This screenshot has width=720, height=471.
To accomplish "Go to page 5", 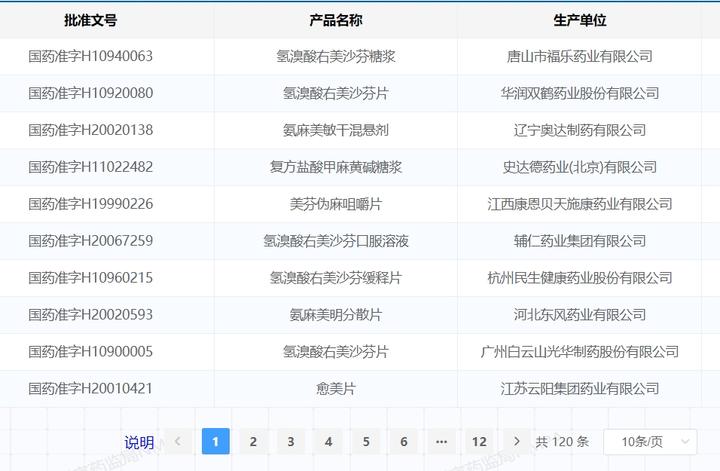I will pos(366,442).
